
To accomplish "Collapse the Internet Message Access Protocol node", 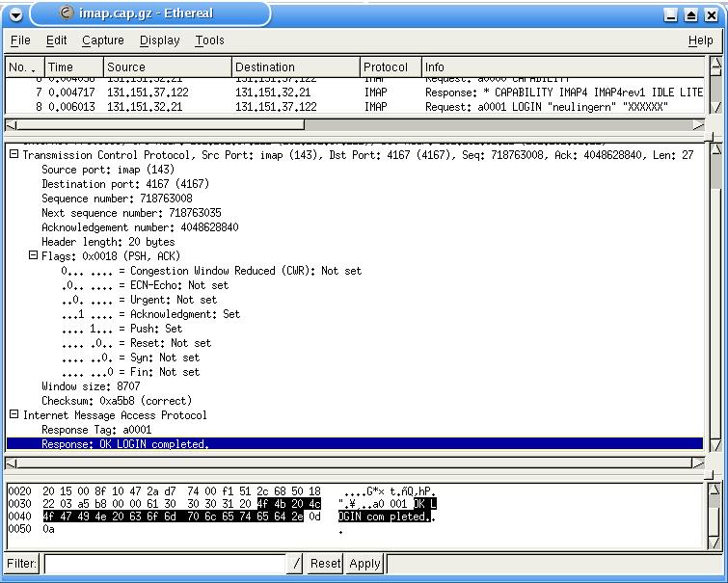I will point(13,415).
